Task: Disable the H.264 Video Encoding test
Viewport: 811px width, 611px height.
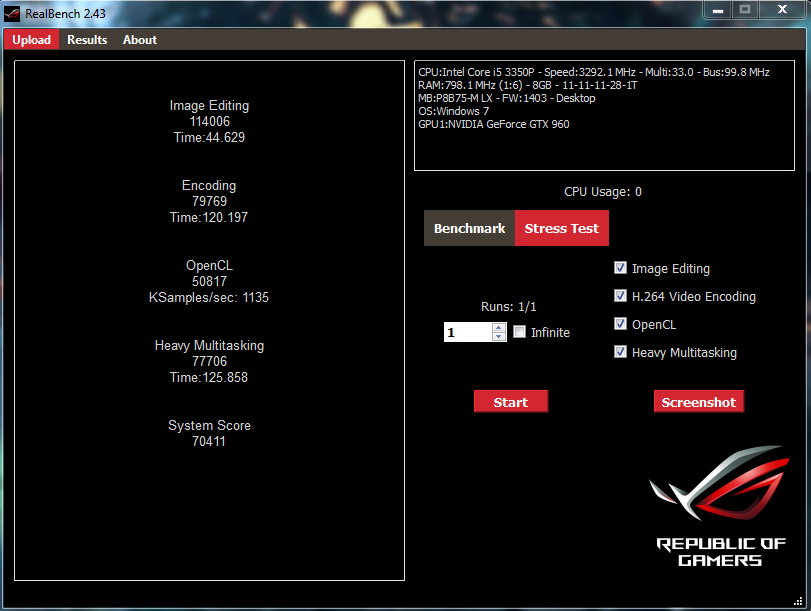Action: click(620, 296)
